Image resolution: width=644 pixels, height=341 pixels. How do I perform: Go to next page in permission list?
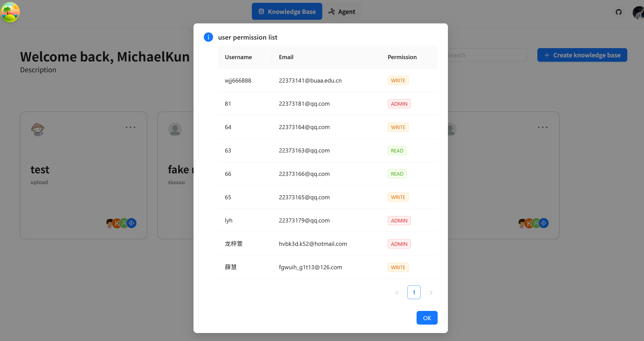(x=431, y=292)
